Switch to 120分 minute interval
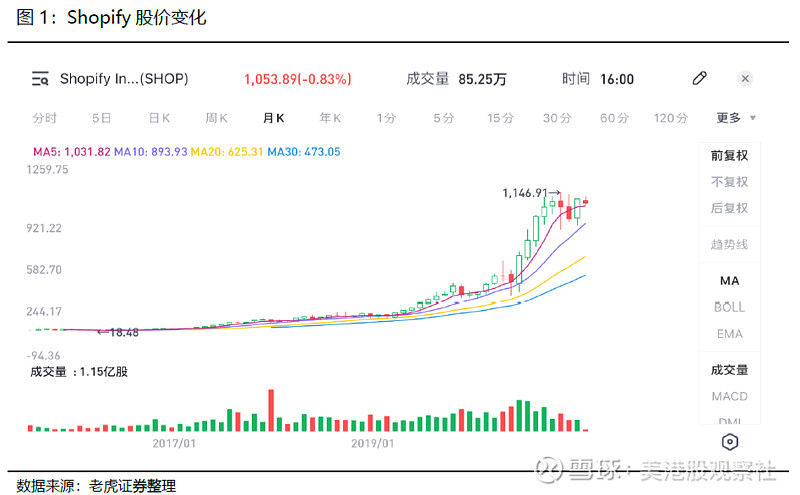800x495 pixels. [x=671, y=118]
